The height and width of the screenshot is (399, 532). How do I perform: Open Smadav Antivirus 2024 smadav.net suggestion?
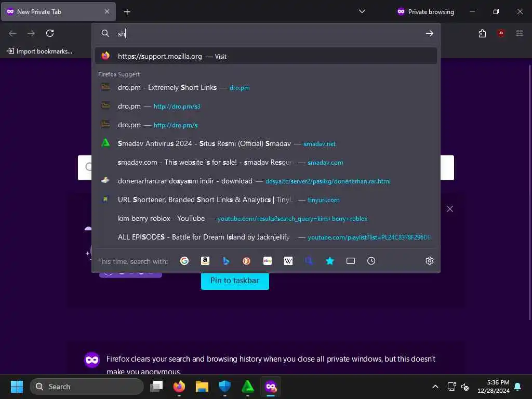(266, 143)
